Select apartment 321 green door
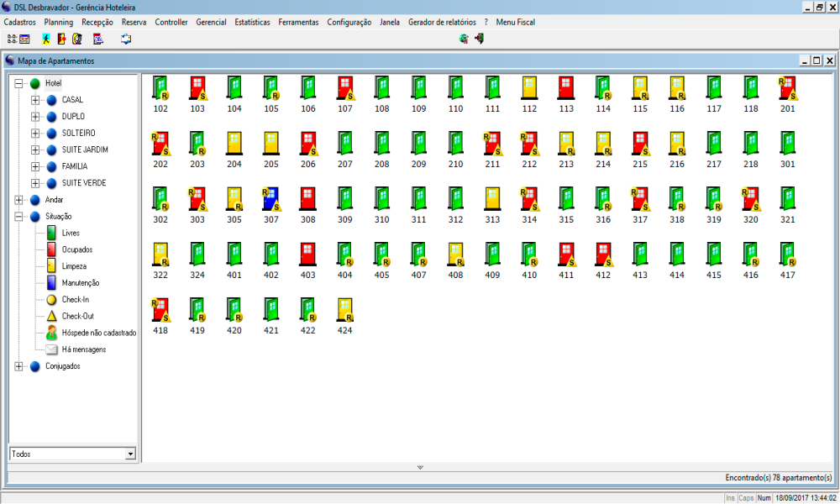The image size is (840, 504). 788,199
